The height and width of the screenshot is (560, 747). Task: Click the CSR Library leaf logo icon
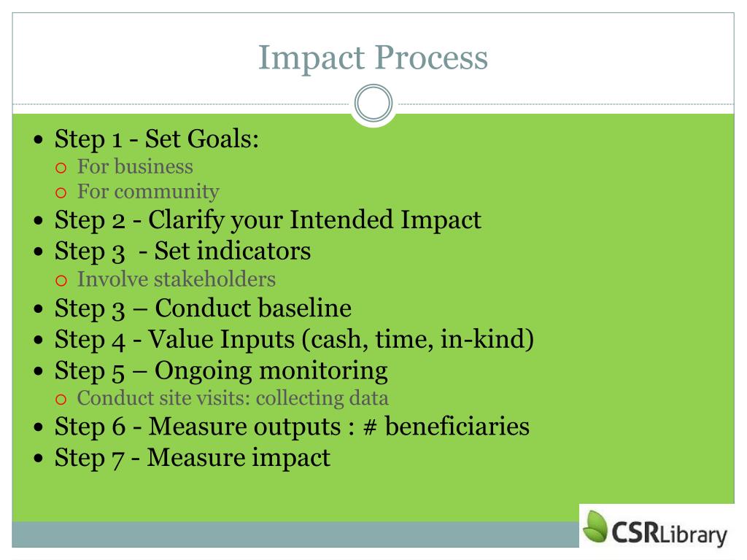click(595, 526)
